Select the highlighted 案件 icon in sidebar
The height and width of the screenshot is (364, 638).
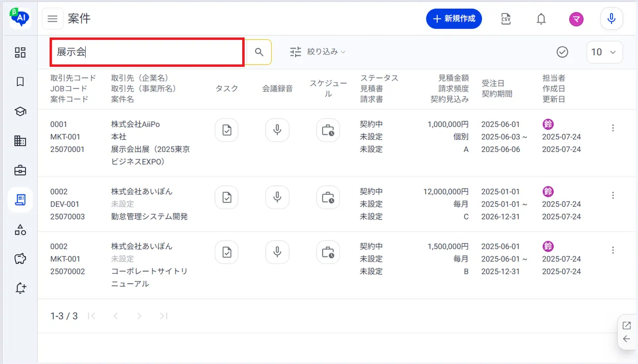(20, 200)
